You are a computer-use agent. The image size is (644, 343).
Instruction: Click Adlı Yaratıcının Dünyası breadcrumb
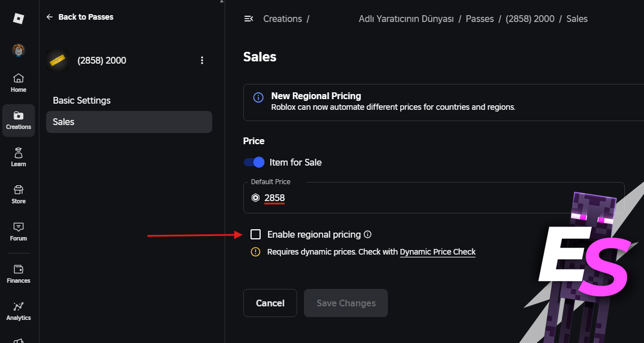tap(406, 19)
